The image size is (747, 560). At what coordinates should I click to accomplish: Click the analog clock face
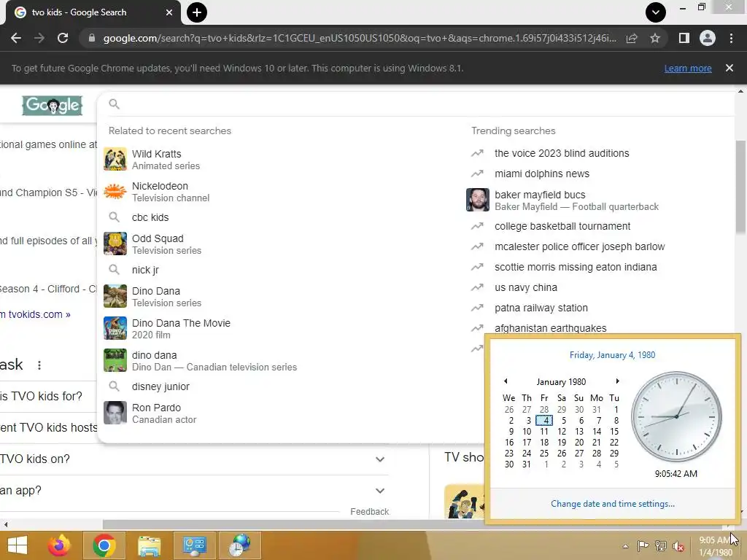pyautogui.click(x=676, y=416)
